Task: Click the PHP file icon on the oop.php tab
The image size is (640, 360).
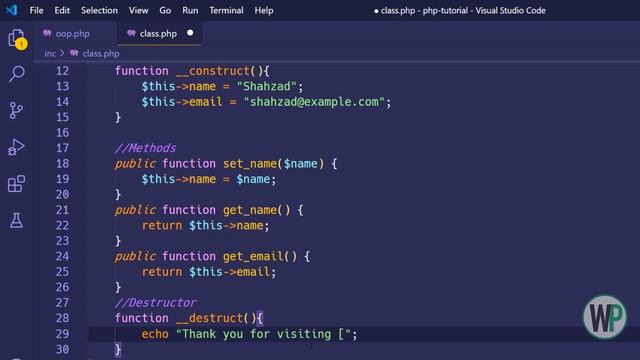Action: [47, 33]
